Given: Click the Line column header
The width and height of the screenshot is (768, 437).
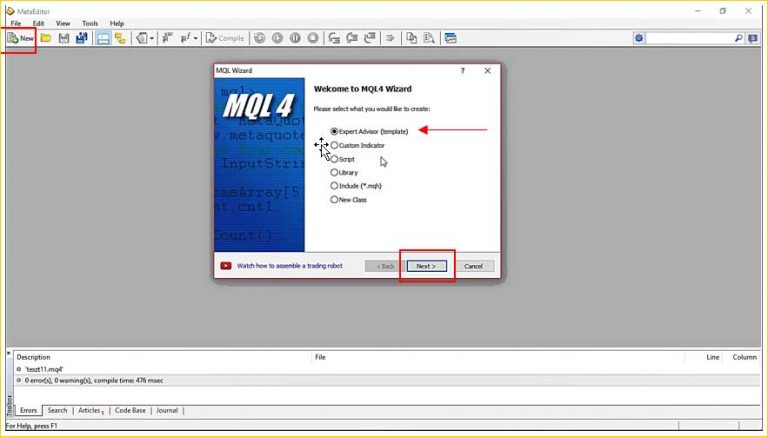Looking at the screenshot, I should pyautogui.click(x=713, y=357).
